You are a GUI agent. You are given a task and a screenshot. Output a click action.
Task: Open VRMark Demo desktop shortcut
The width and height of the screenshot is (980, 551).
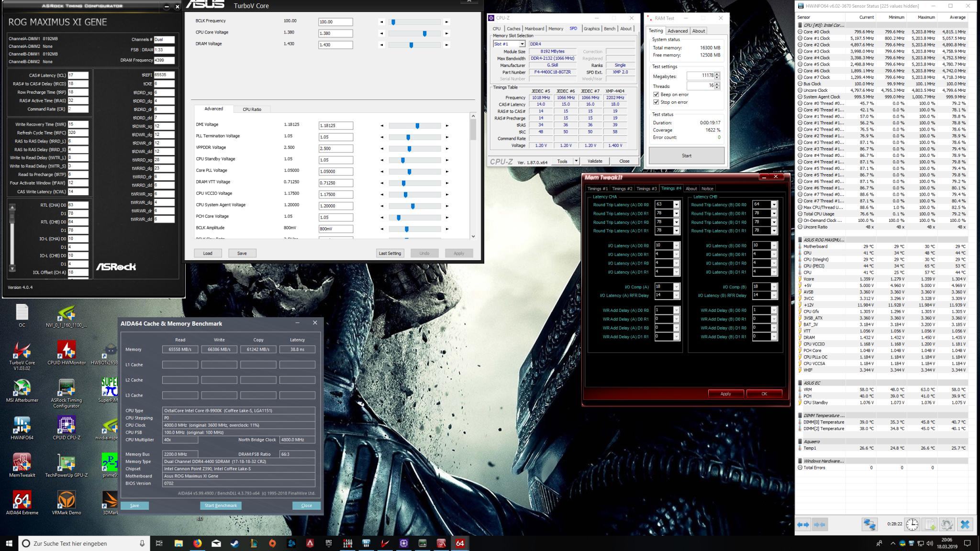pos(67,503)
